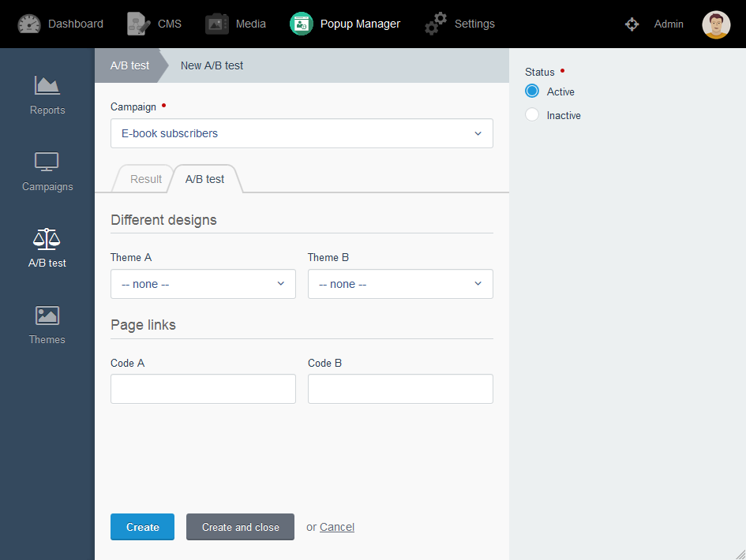
Task: Switch to the Result tab
Action: click(x=145, y=179)
